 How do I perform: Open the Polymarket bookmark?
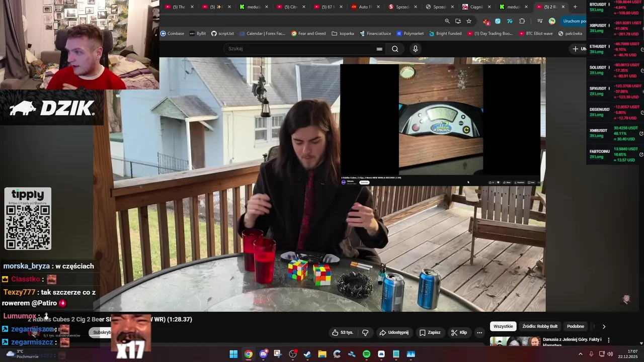pos(410,34)
